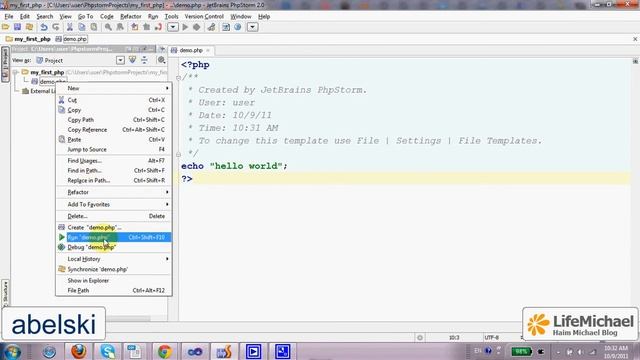This screenshot has height=360, width=640.
Task: Select Copy Path in context menu
Action: point(114,120)
